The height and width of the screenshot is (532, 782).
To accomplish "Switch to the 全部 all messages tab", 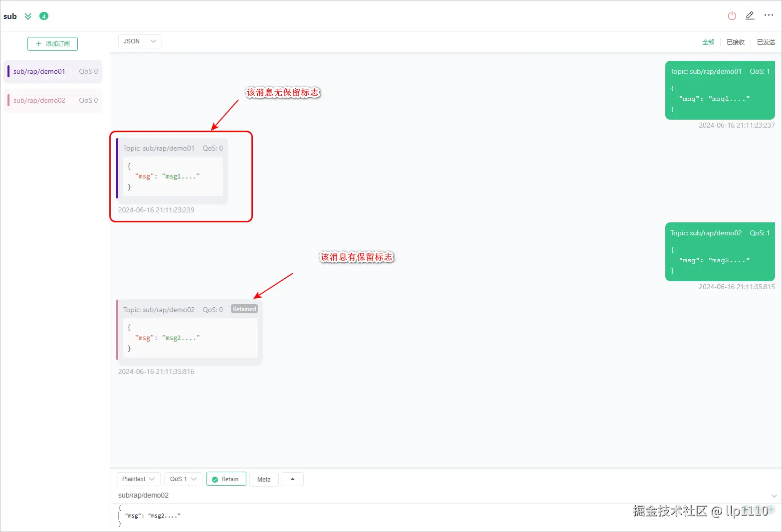I will (708, 42).
